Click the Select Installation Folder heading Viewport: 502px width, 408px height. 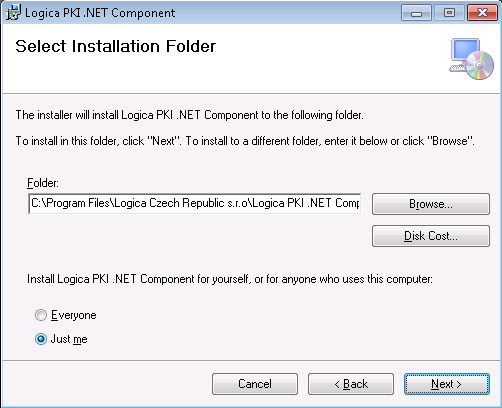116,46
